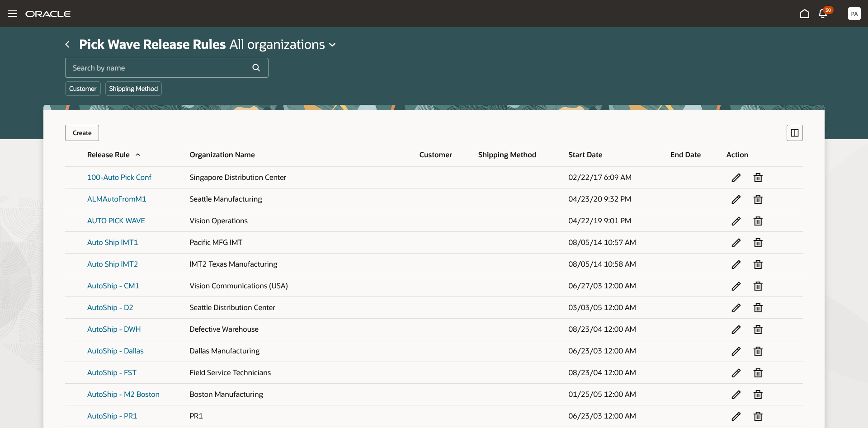This screenshot has height=428, width=868.
Task: Open the Shipping Method filter chip
Action: (x=133, y=89)
